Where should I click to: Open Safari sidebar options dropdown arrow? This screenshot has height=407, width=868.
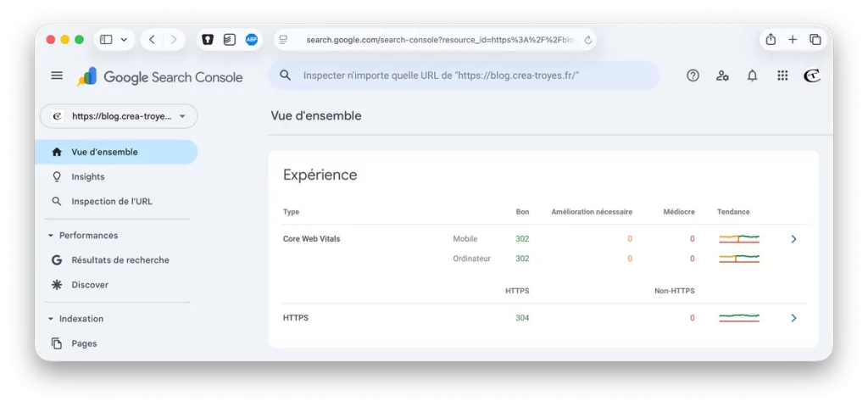click(125, 39)
